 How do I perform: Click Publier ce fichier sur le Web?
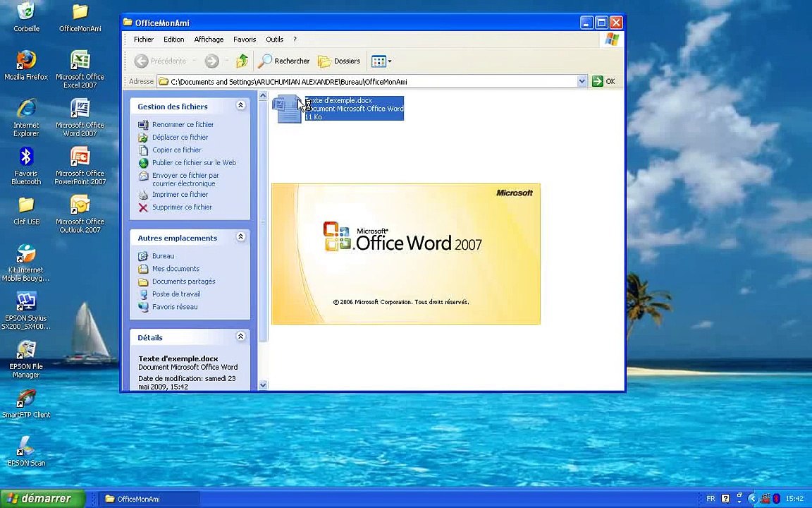pos(194,163)
